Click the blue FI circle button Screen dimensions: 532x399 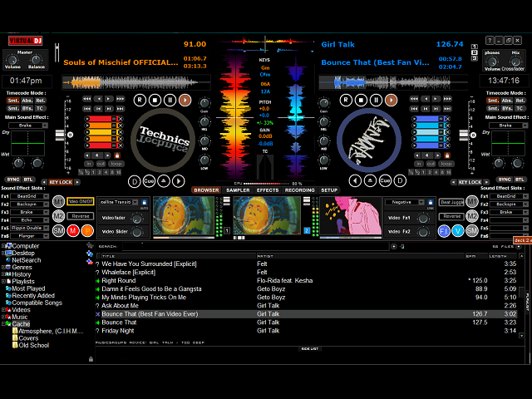point(443,231)
